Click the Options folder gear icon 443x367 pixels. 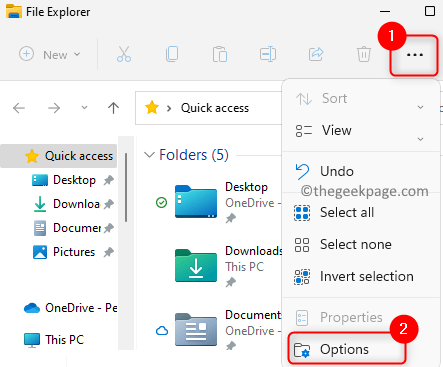[302, 350]
